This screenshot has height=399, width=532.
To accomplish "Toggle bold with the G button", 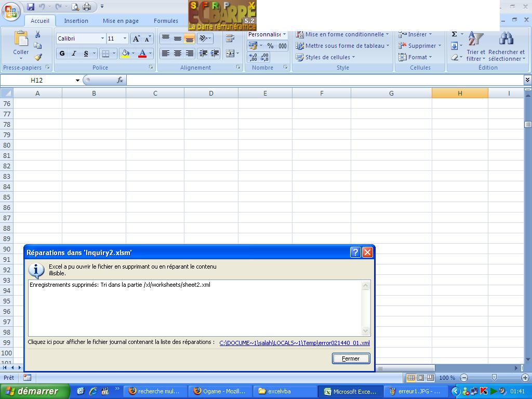I will 62,54.
